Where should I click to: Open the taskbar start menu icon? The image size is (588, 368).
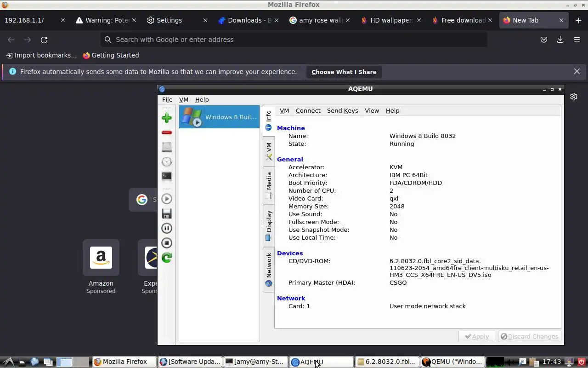(x=8, y=362)
